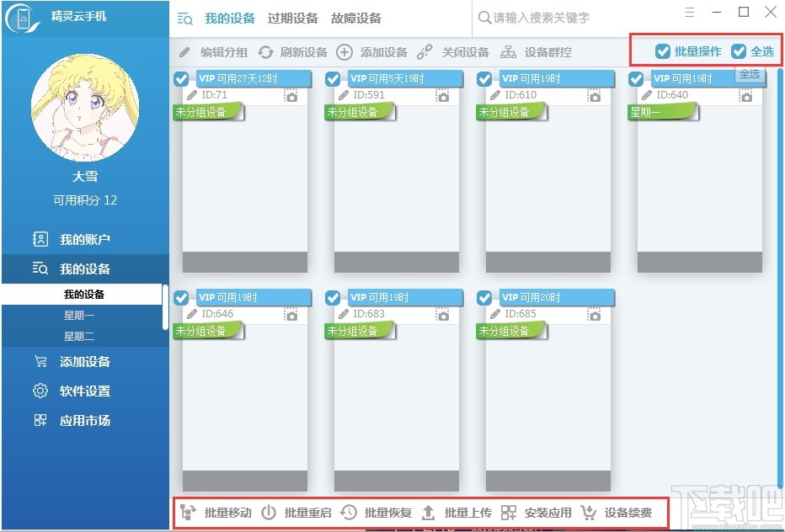Expand the 我的设备 section in the sidebar
785x532 pixels.
point(84,269)
